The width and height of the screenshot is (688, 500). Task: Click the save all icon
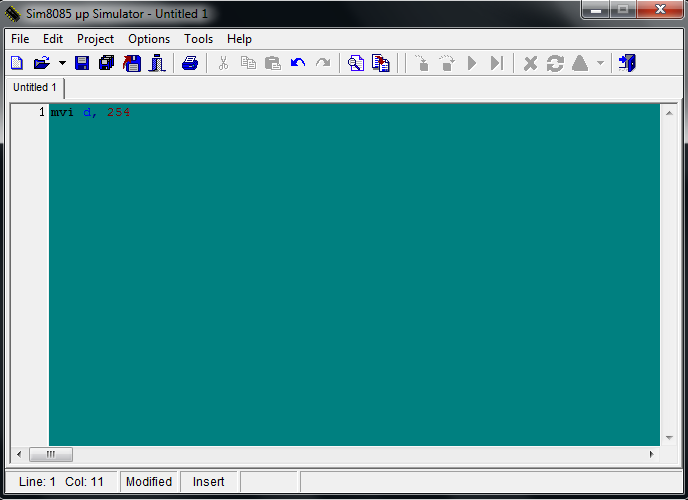point(107,63)
